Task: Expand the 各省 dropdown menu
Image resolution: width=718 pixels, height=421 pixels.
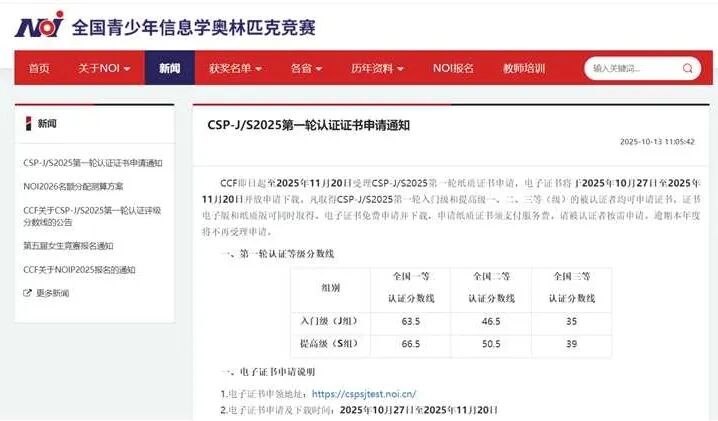Action: [305, 69]
